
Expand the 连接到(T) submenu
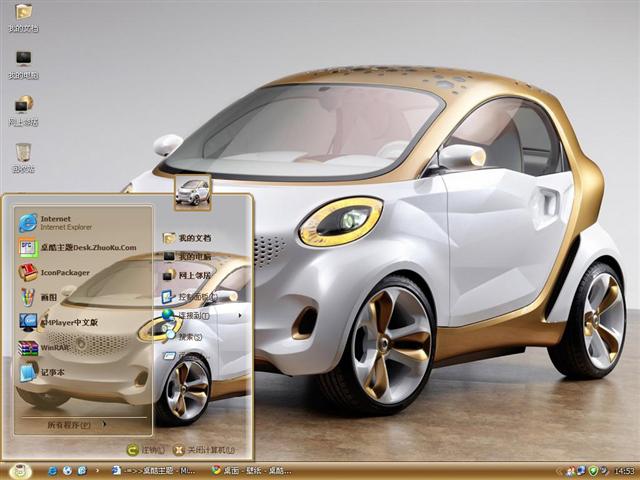point(202,316)
